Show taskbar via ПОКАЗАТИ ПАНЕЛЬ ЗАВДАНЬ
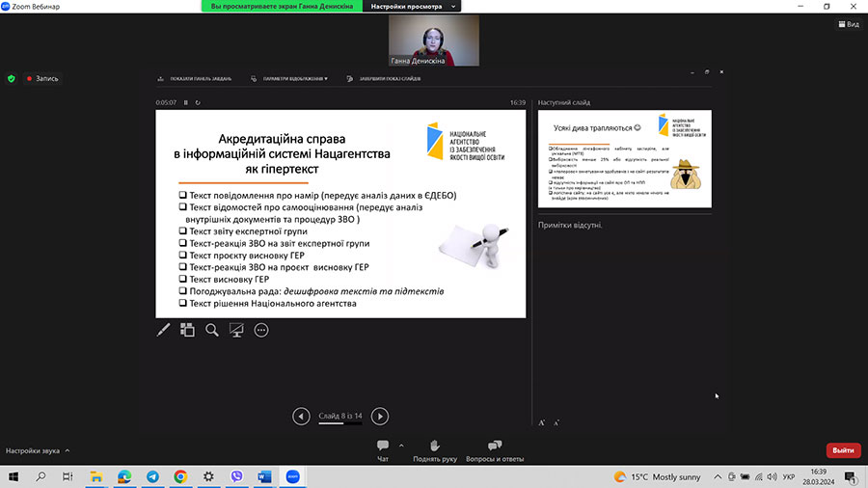 (195, 78)
